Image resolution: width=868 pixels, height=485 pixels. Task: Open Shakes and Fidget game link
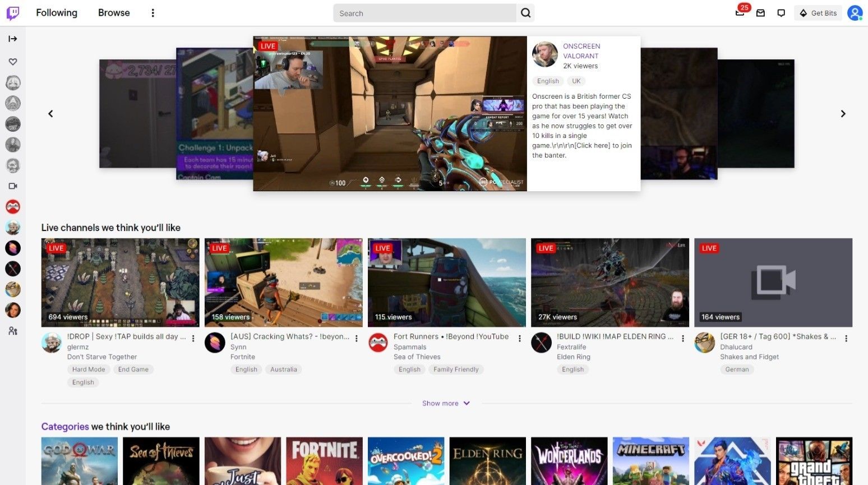749,357
